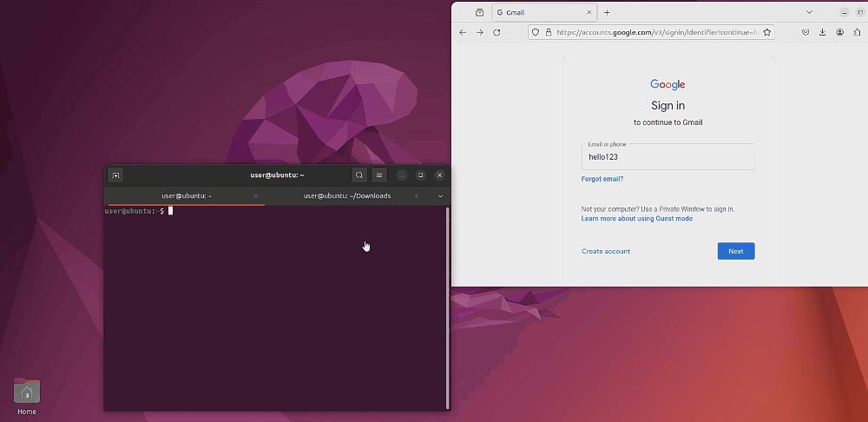Save page to Pocket icon
The image size is (868, 422).
click(806, 33)
